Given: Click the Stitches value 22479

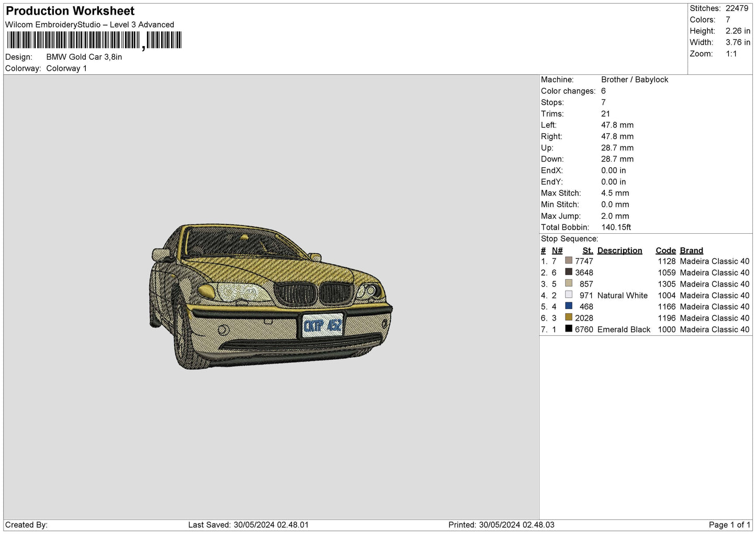Looking at the screenshot, I should click(737, 8).
